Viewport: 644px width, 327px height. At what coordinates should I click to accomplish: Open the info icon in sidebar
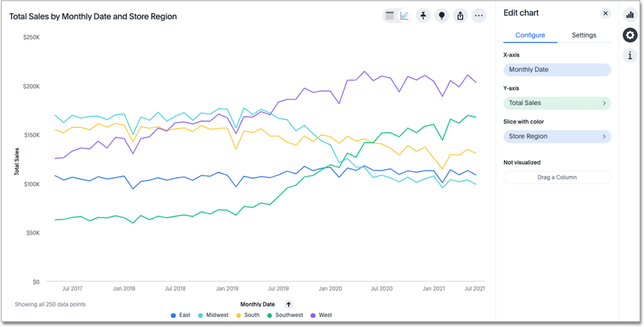click(630, 56)
